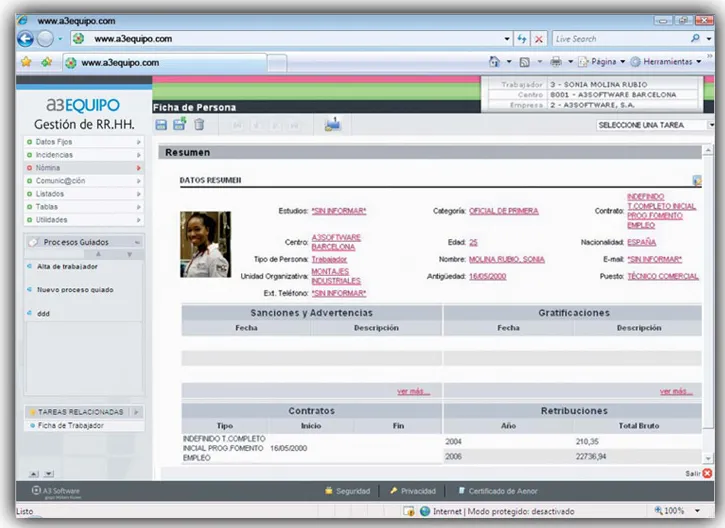Collapse the Procesos Guiados panel arrow
The width and height of the screenshot is (725, 528).
[x=137, y=242]
